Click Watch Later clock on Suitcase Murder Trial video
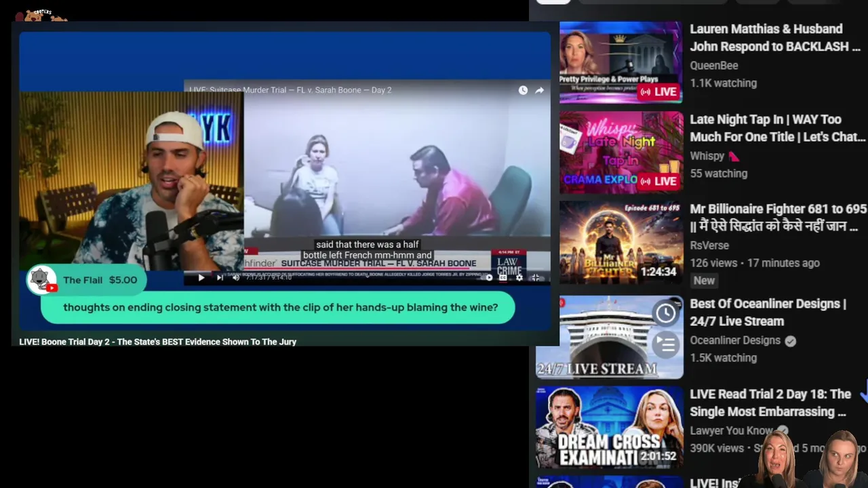The height and width of the screenshot is (488, 868). pos(523,90)
